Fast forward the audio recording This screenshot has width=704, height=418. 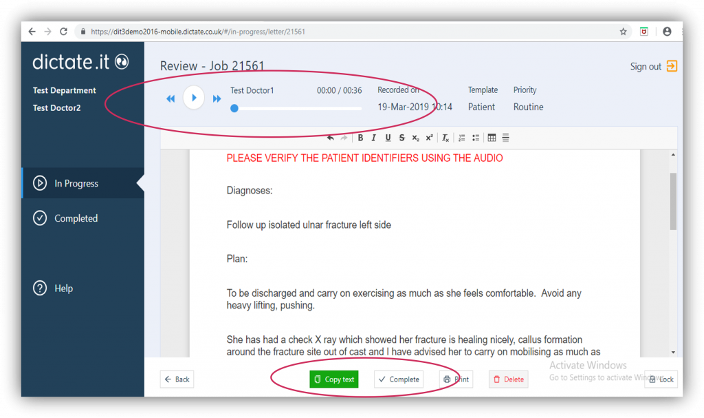[x=217, y=98]
